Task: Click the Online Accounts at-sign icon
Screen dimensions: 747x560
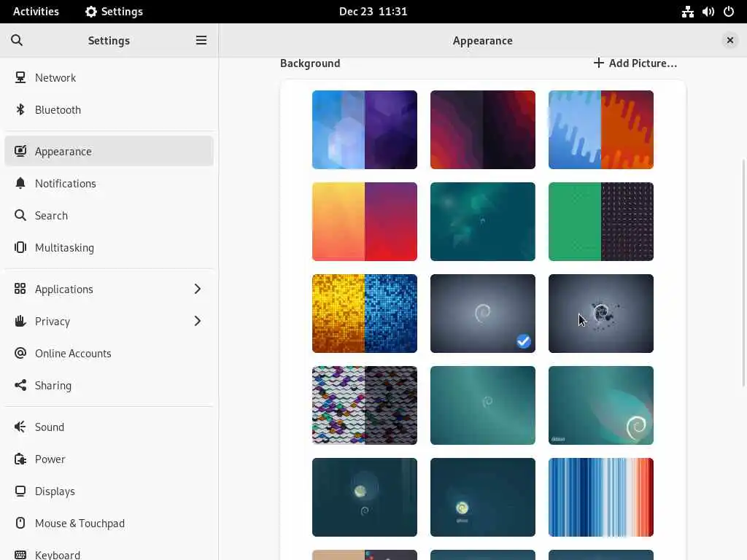Action: click(x=20, y=353)
